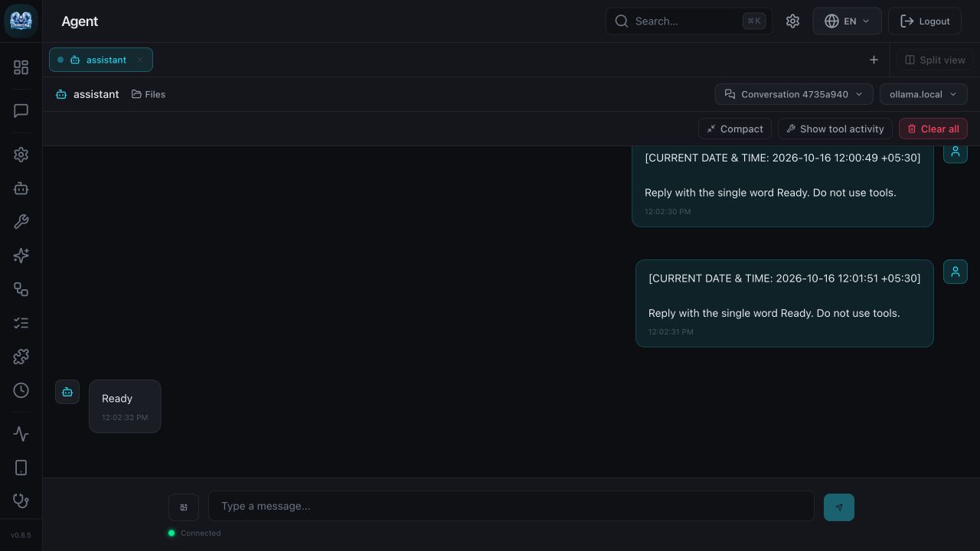Screen dimensions: 980x551
Task: Open the task checklist icon in sidebar
Action: (21, 323)
